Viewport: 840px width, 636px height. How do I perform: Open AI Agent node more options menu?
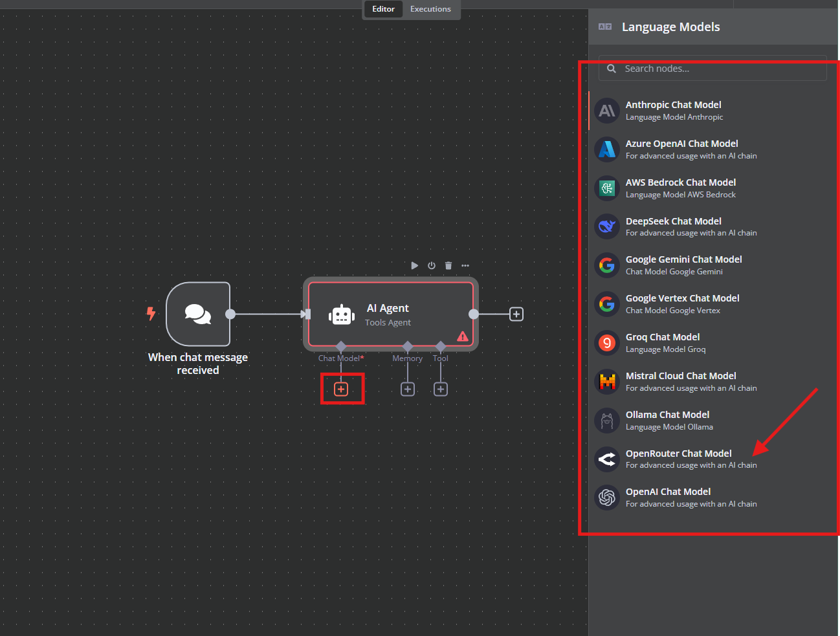pyautogui.click(x=465, y=265)
